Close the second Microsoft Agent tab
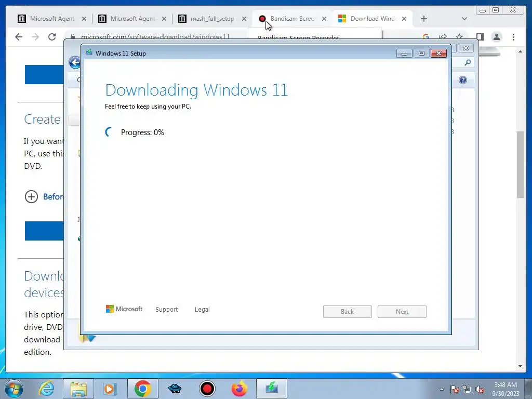This screenshot has height=399, width=532. [x=164, y=19]
